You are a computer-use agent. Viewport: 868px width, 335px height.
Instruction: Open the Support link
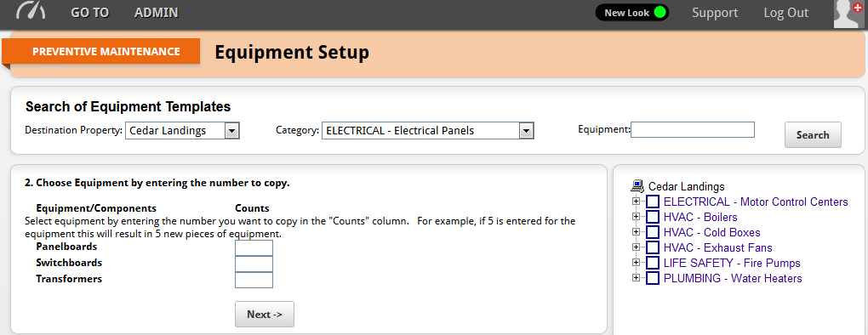coord(715,13)
